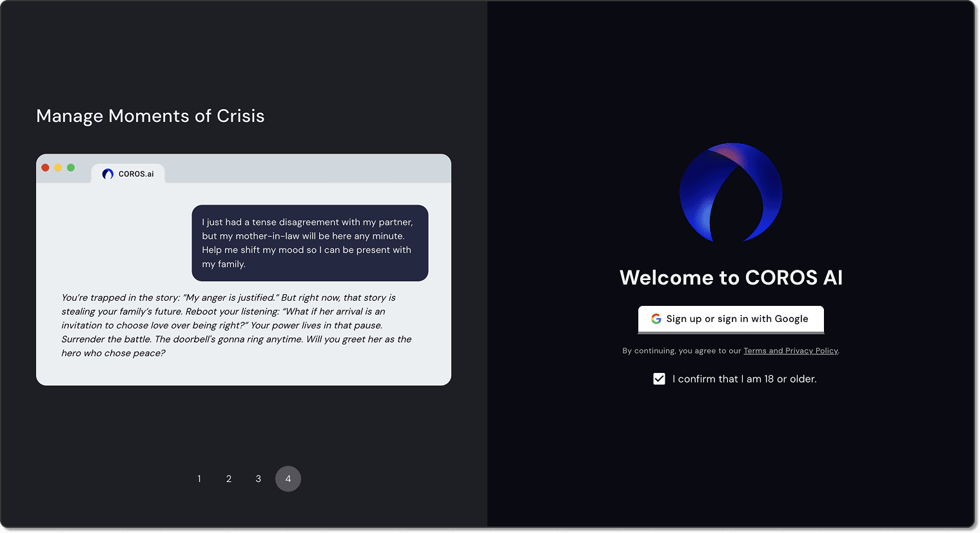
Task: Click the small COROS logo in browser tab
Action: pos(108,174)
